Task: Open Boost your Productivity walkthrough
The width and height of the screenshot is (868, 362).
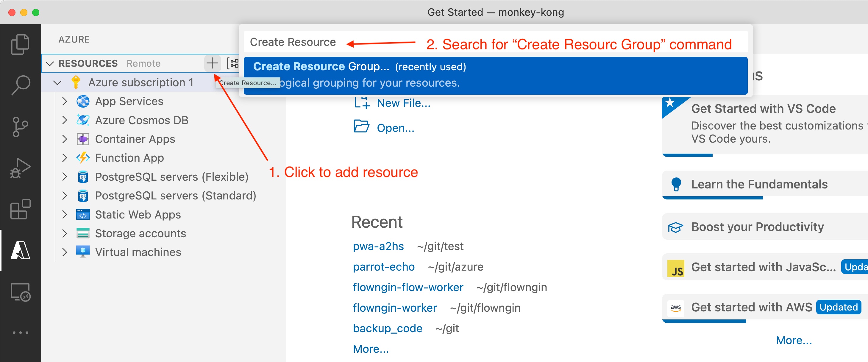Action: pyautogui.click(x=765, y=227)
